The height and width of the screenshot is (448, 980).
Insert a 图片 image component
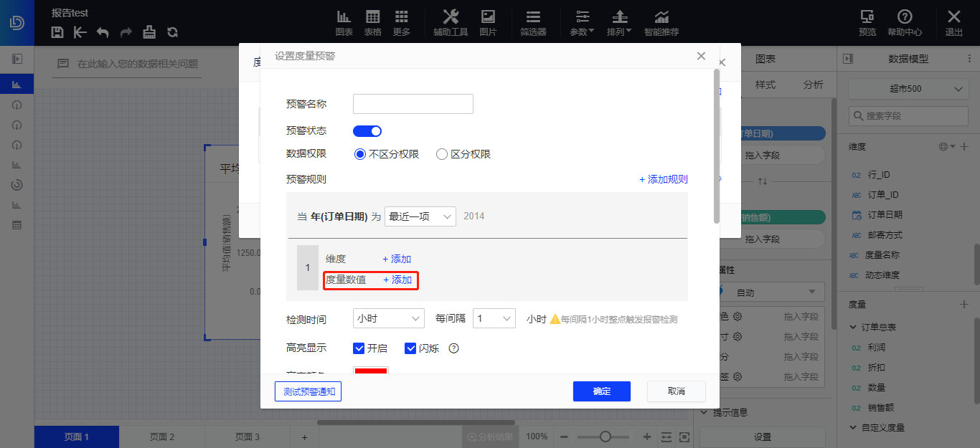(488, 23)
